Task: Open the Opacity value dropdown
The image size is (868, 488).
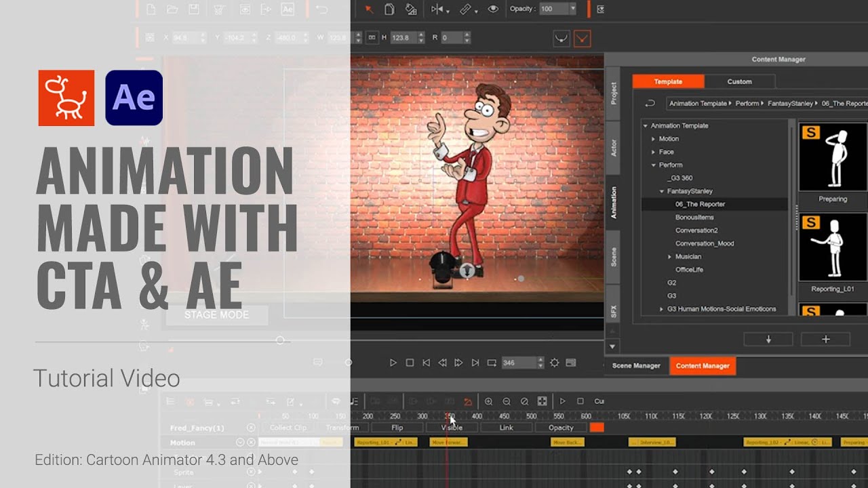Action: pos(573,9)
